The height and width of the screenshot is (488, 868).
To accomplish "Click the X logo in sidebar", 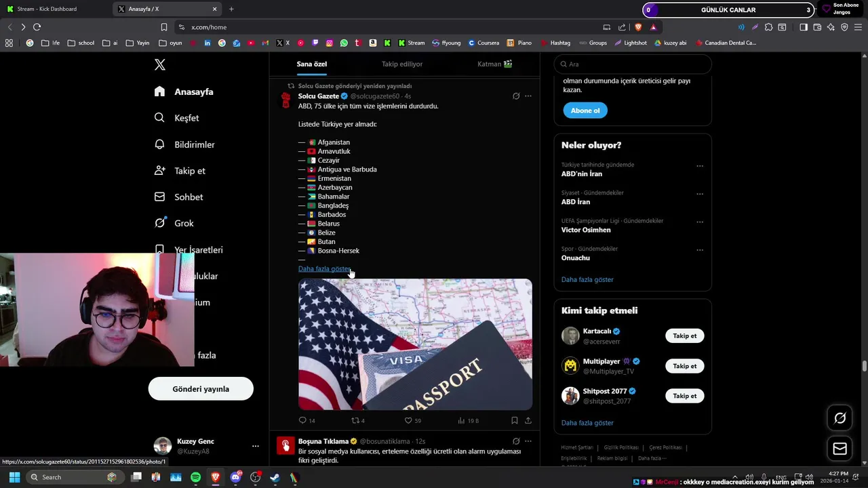I will 160,65.
